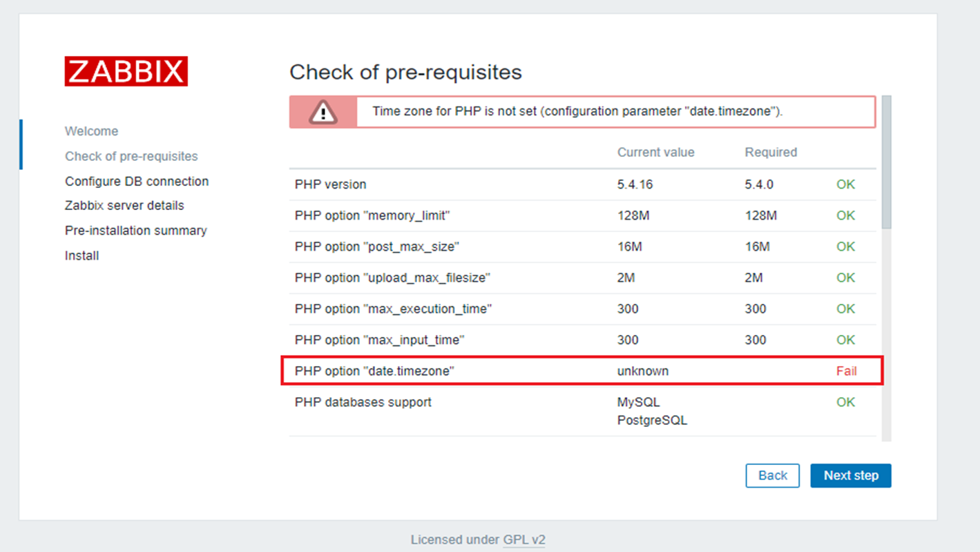Image resolution: width=980 pixels, height=552 pixels.
Task: Select the Install step in the sidebar
Action: pos(81,256)
